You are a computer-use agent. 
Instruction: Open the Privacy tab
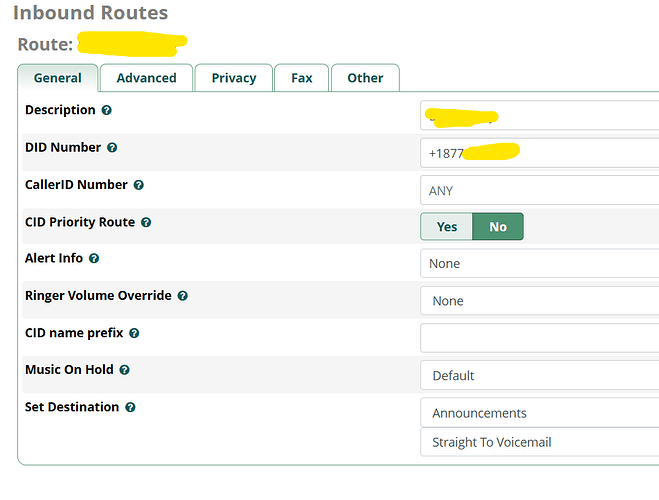click(x=234, y=78)
